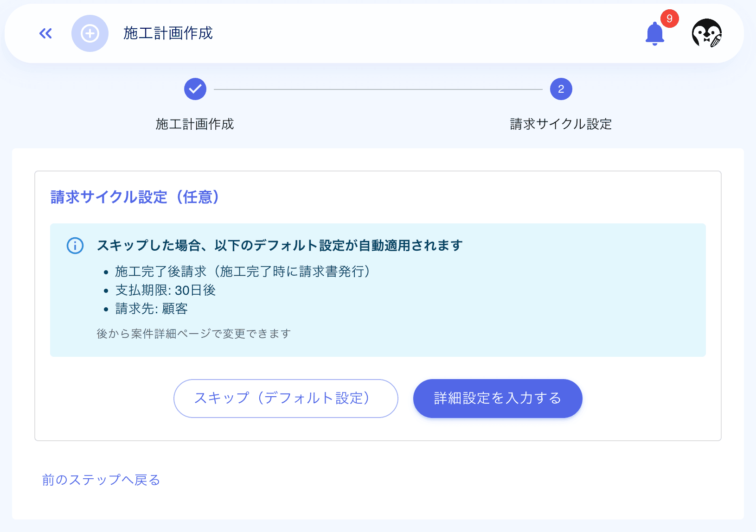Click the red notification badge showing 9
756x532 pixels.
669,19
